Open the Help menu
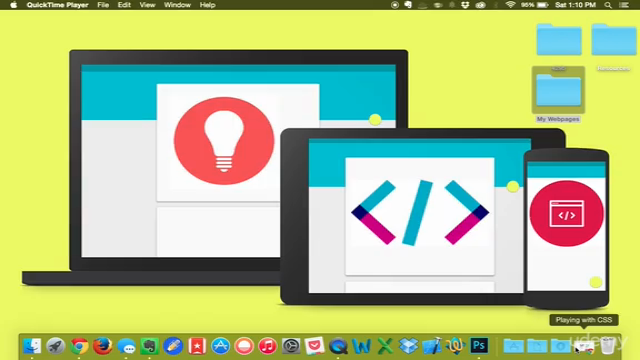This screenshot has height=360, width=640. (207, 5)
